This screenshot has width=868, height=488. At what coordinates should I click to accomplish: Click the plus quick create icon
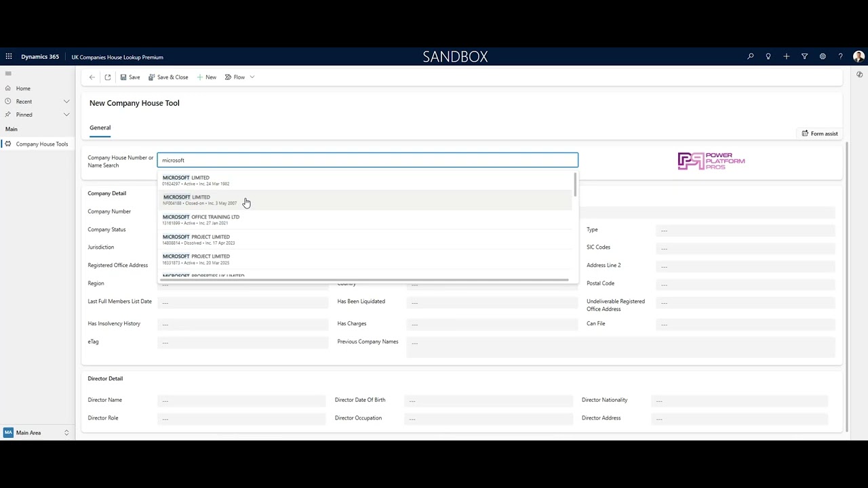(787, 57)
